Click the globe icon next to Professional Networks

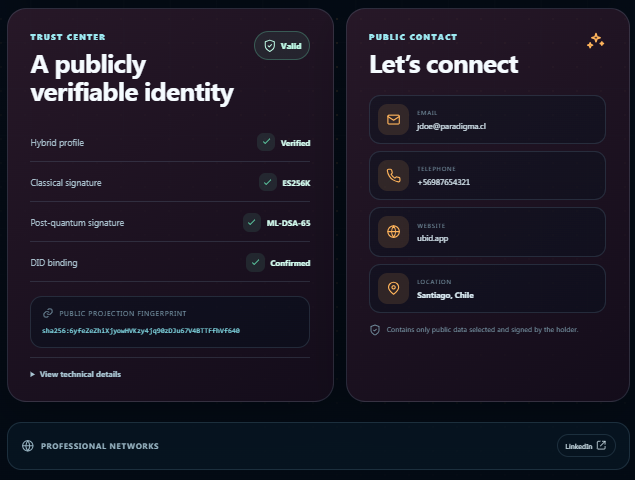coord(28,446)
